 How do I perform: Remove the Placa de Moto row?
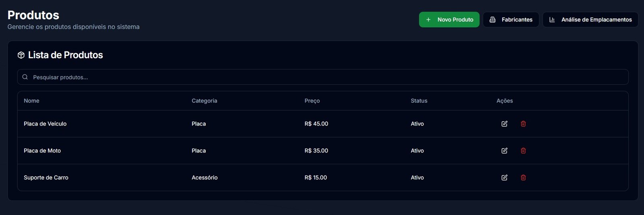pos(523,151)
